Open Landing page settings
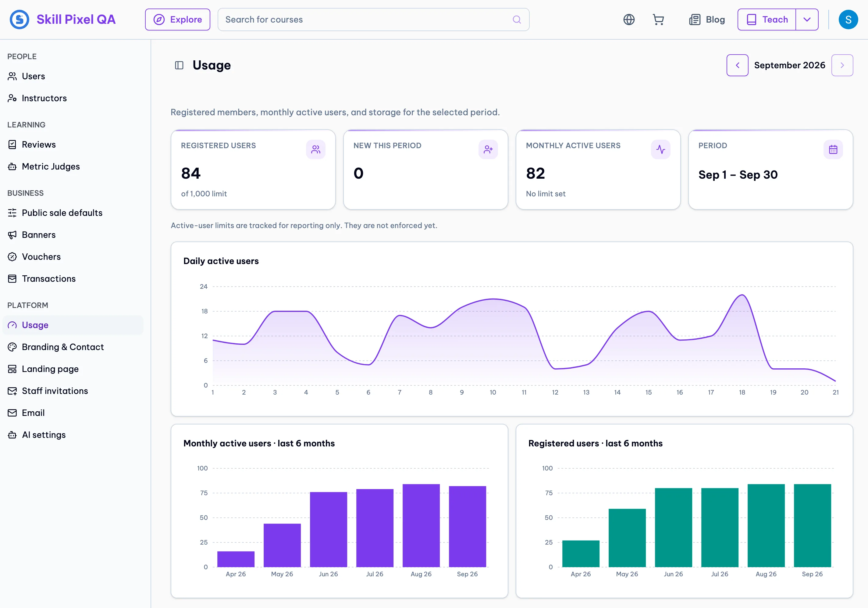The height and width of the screenshot is (608, 868). point(73,369)
